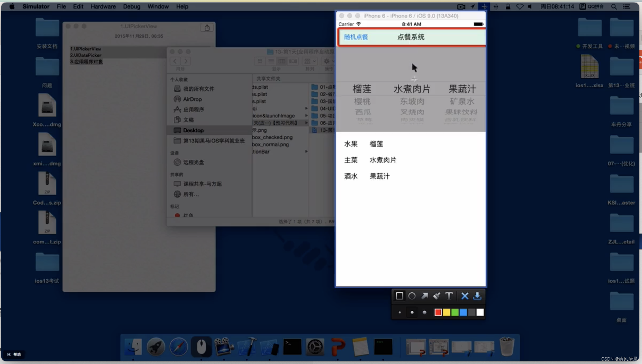Click the volume icon in menu bar
Viewport: 642px width, 364px height.
[530, 7]
